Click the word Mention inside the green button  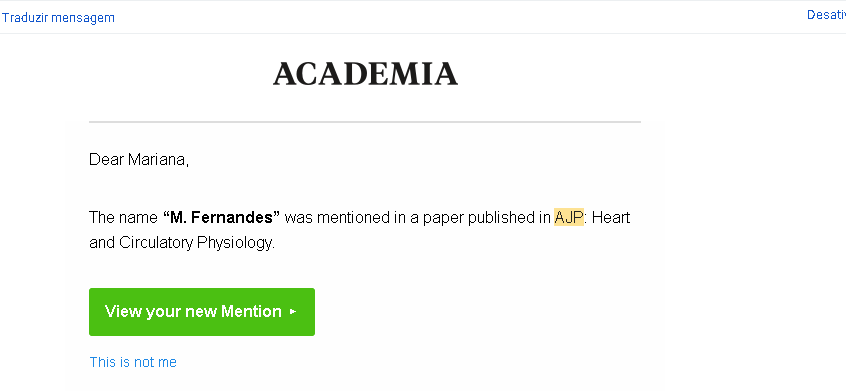tap(251, 312)
